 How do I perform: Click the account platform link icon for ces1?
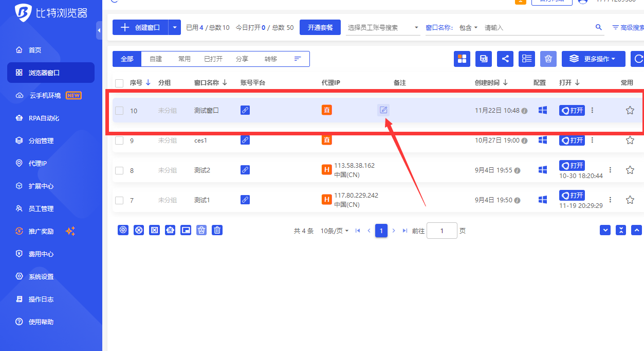245,140
